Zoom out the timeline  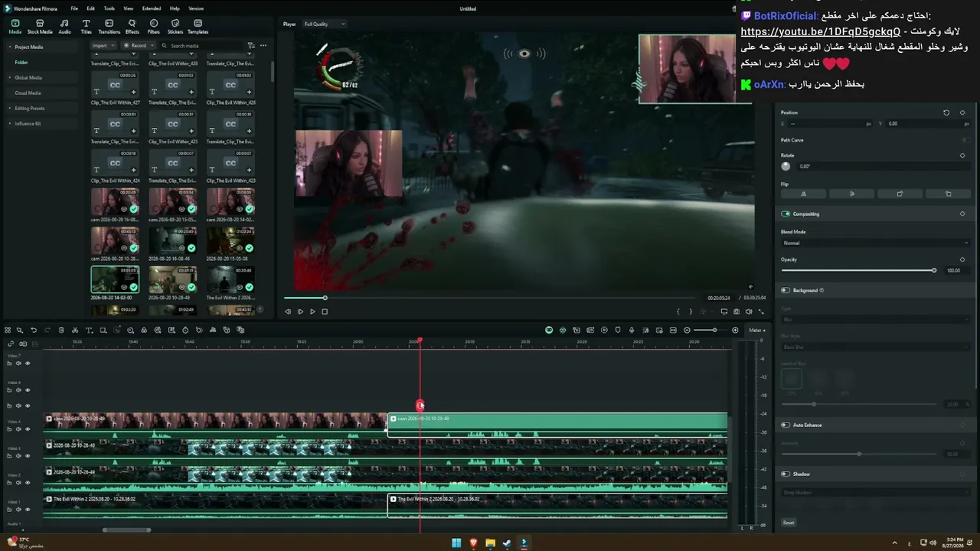(687, 330)
